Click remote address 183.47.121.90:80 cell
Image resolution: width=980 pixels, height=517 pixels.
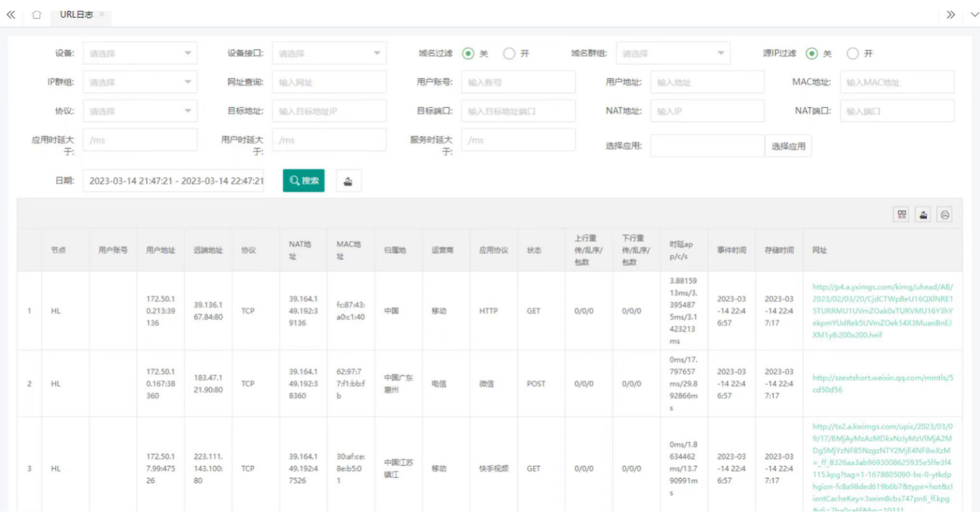point(208,384)
